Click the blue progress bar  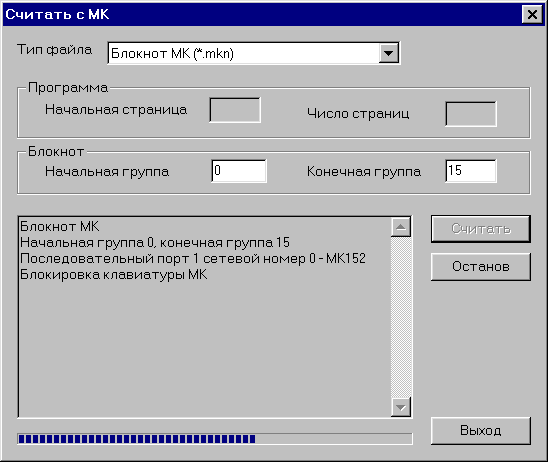tap(215, 439)
